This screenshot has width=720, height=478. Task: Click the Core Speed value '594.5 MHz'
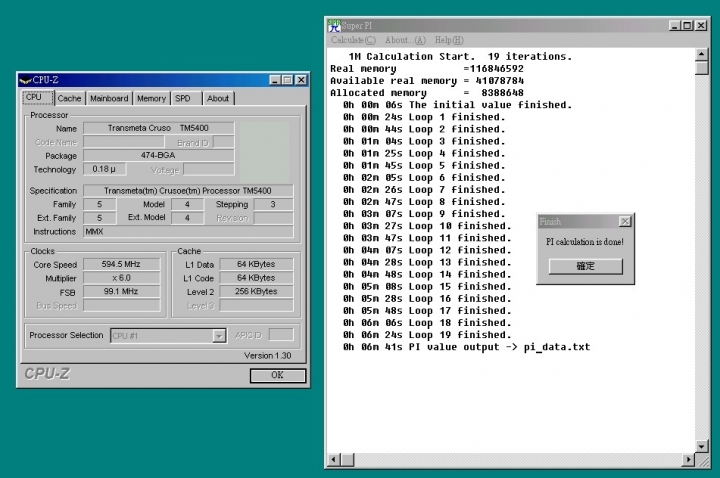(x=121, y=264)
